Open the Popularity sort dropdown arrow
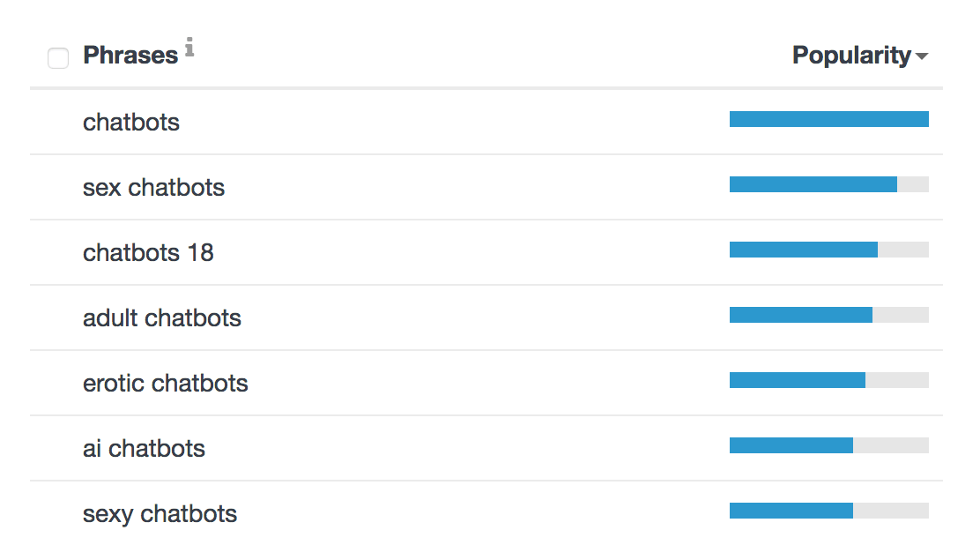Image resolution: width=980 pixels, height=545 pixels. point(921,56)
